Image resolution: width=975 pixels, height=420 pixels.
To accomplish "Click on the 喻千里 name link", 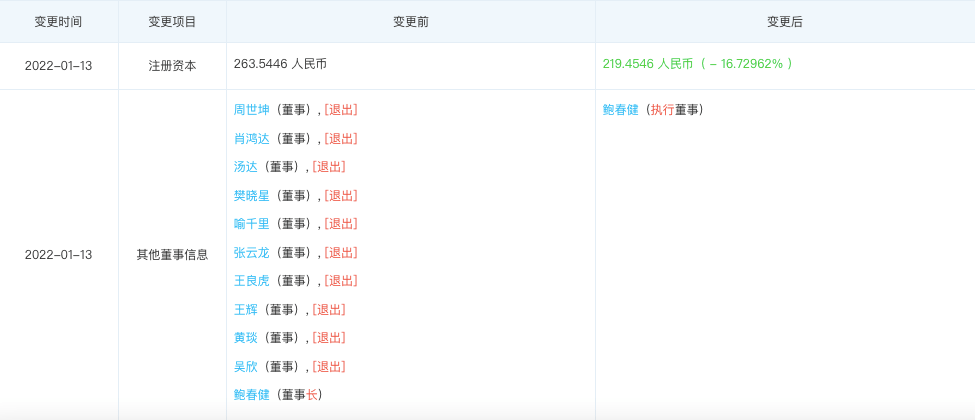I will 251,224.
